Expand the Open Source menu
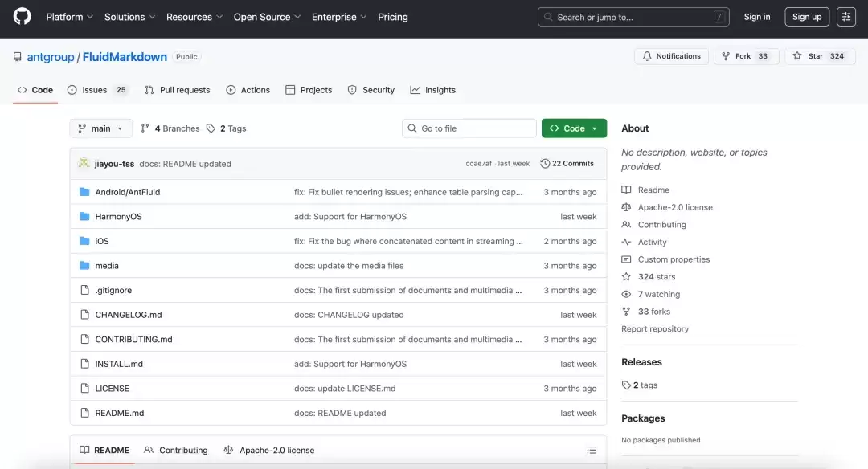Viewport: 868px width, 469px height. point(267,17)
